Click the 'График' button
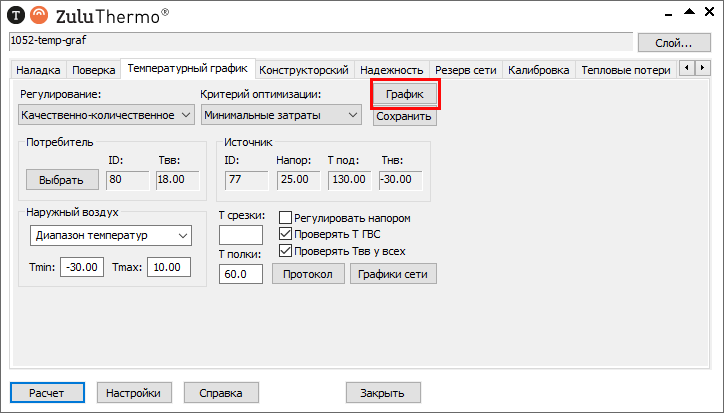The image size is (724, 413). coord(405,94)
